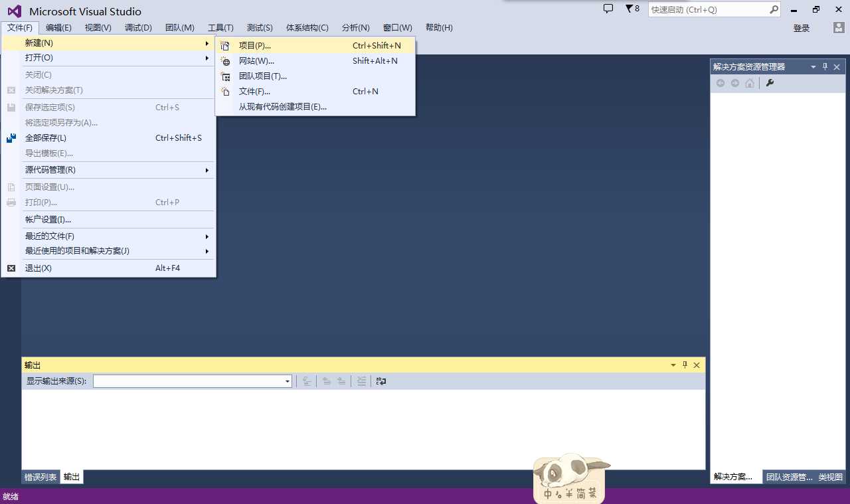
Task: Choose 团队项目(T)... entry
Action: click(315, 76)
